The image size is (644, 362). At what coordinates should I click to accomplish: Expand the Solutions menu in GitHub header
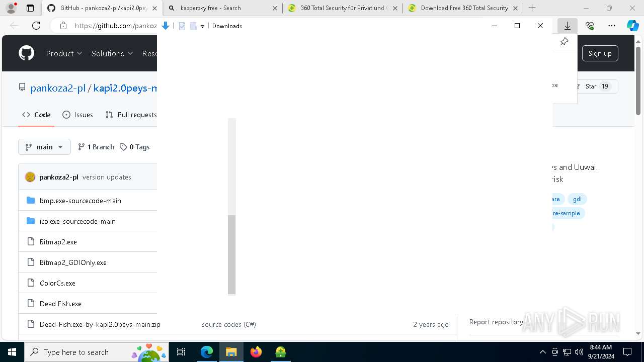click(x=112, y=53)
